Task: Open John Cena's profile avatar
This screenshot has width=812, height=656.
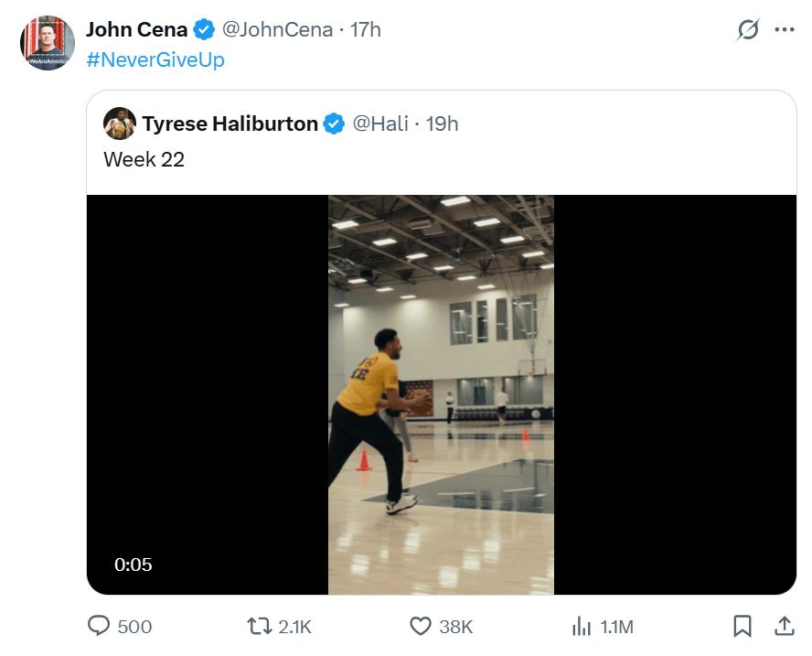Action: click(48, 43)
